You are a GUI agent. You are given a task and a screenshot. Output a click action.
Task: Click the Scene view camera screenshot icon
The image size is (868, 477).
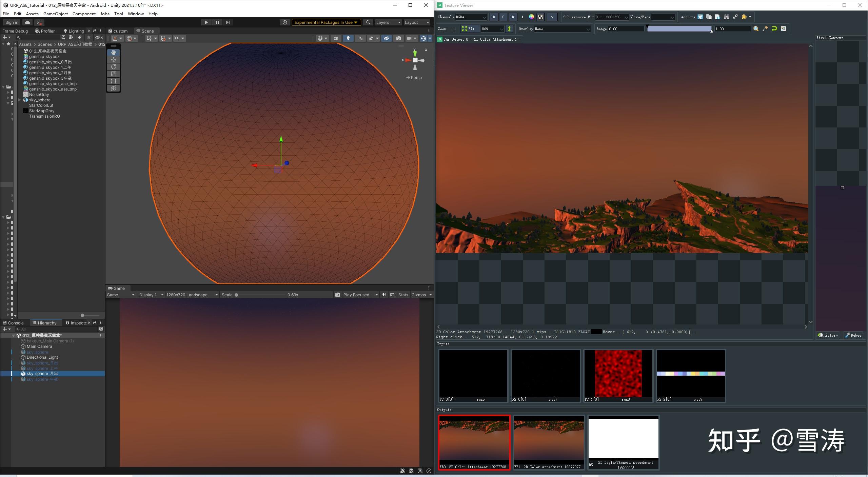click(x=398, y=38)
